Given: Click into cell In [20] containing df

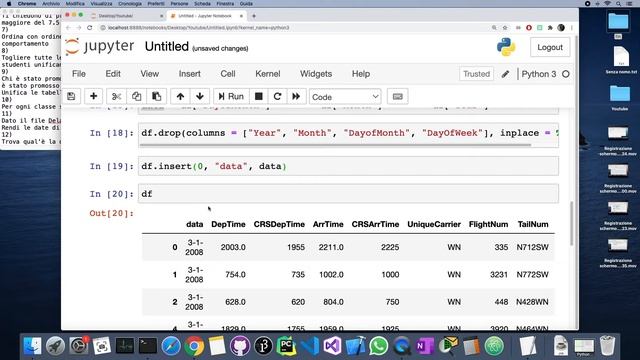Looking at the screenshot, I should (349, 193).
